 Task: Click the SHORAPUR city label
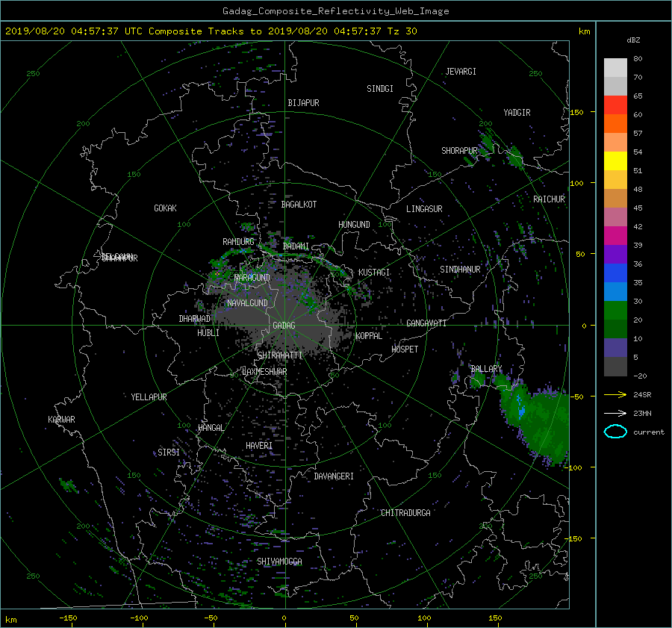point(459,150)
